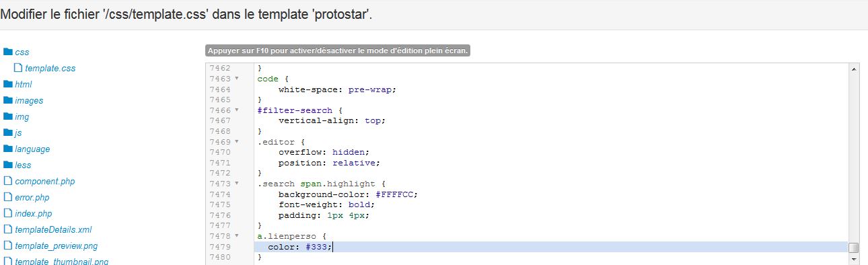Click the template.css file icon
Viewport: 868px width, 265px height.
point(18,68)
